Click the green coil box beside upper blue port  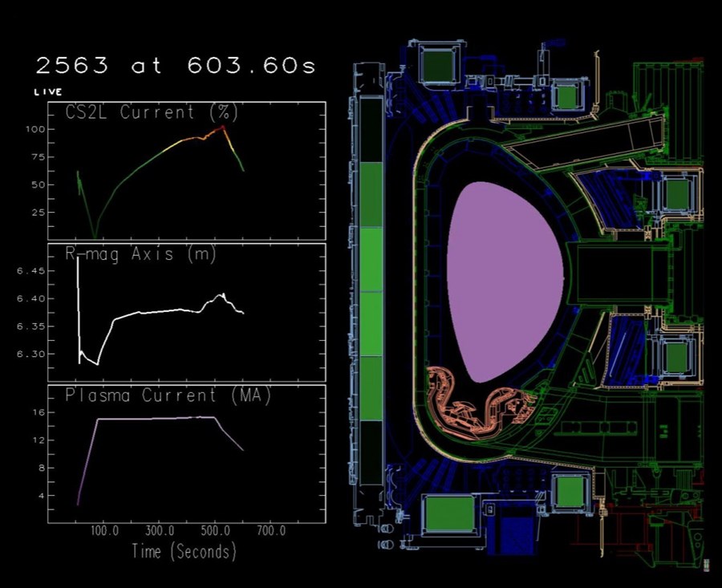(677, 195)
